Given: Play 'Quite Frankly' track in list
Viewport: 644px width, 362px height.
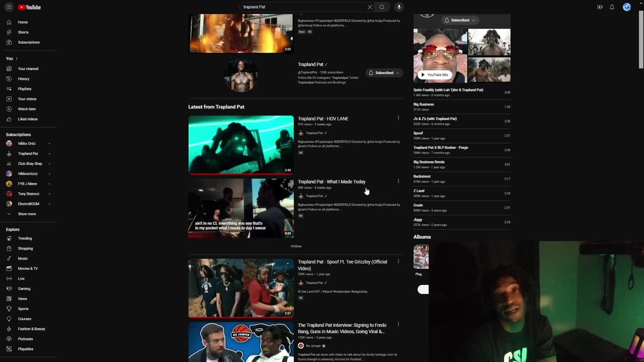Looking at the screenshot, I should pos(462,92).
